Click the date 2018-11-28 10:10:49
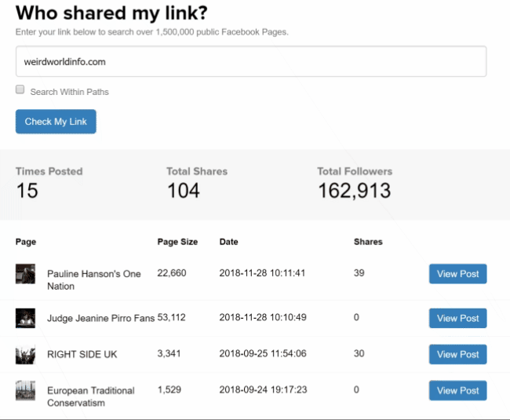Screen dimensions: 510x420 tap(263, 317)
